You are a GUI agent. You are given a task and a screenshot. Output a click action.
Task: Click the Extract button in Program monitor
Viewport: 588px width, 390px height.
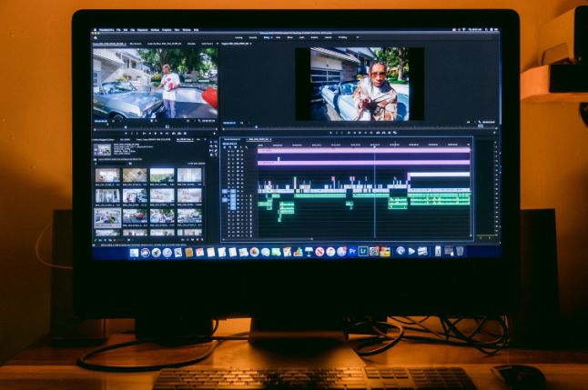point(383,133)
